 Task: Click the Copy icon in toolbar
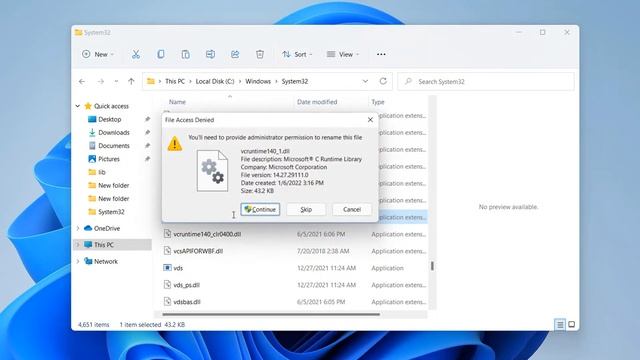(161, 54)
